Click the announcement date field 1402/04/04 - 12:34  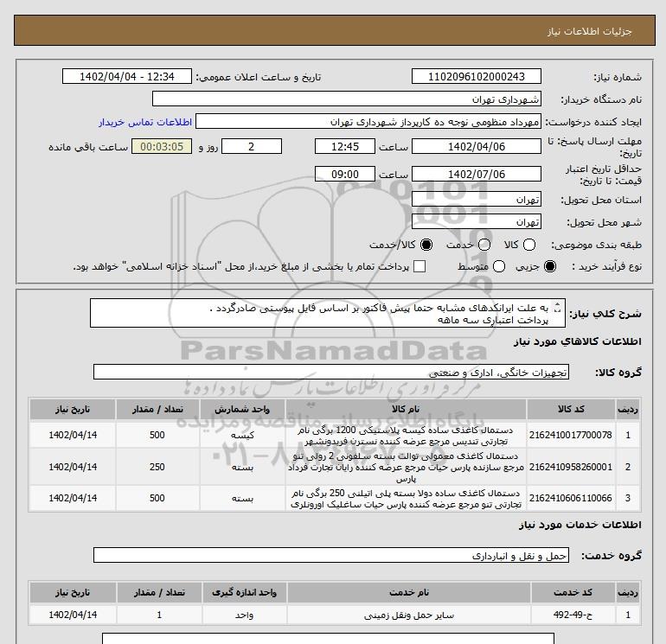tap(127, 76)
